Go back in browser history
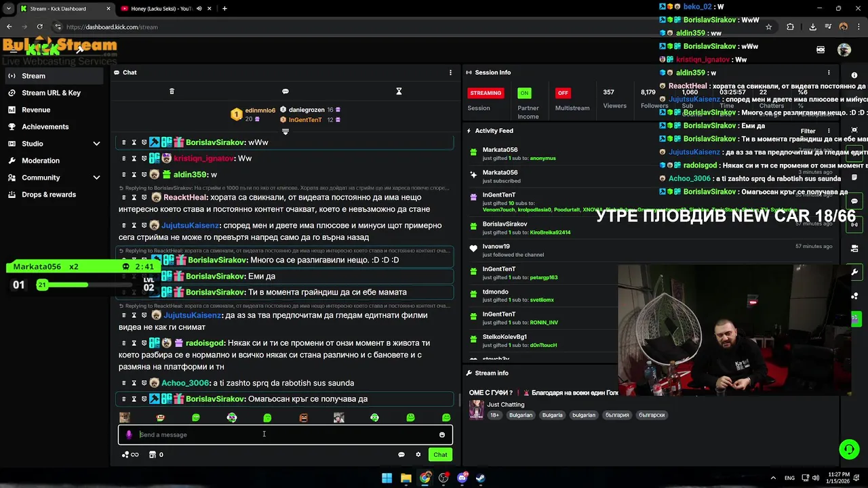This screenshot has width=868, height=488. 9,27
